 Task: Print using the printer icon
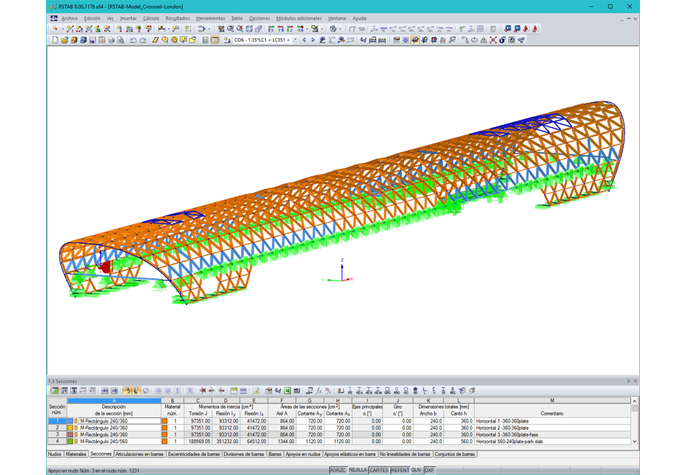[112, 40]
